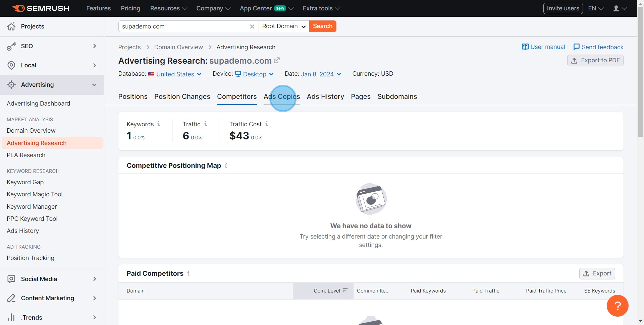
Task: Click Export to PDF button
Action: tap(595, 61)
